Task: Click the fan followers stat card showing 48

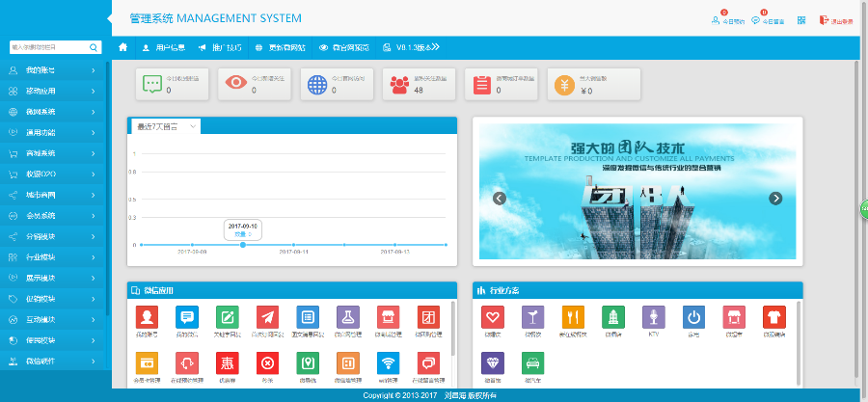Action: (420, 84)
